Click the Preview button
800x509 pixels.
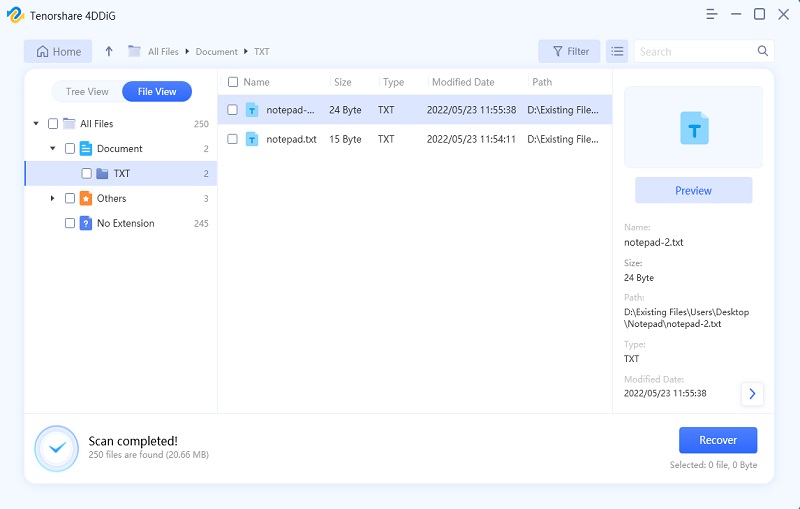(x=693, y=191)
